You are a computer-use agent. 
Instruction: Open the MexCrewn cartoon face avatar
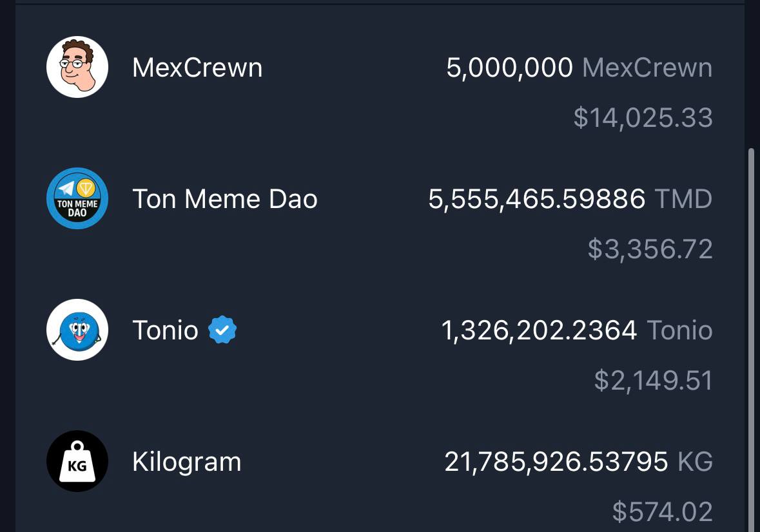77,67
